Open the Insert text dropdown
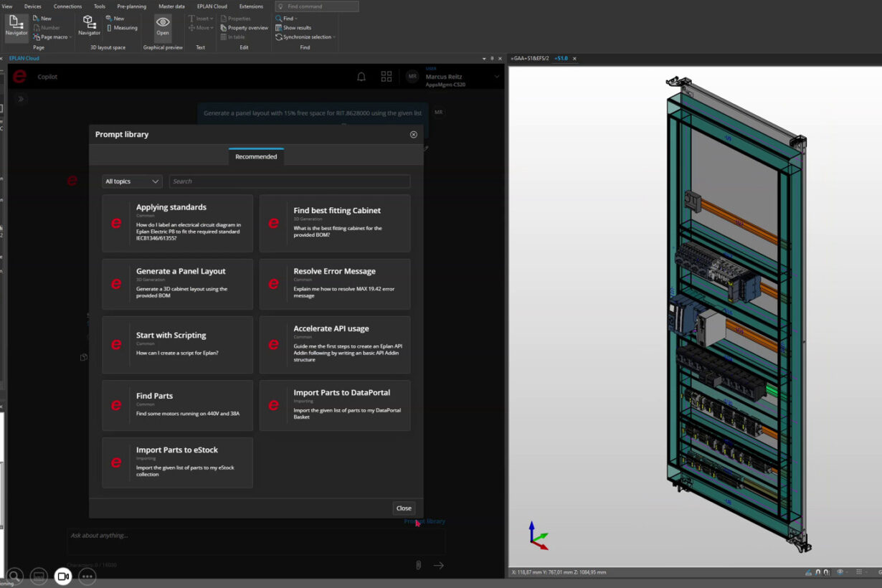 pyautogui.click(x=200, y=18)
